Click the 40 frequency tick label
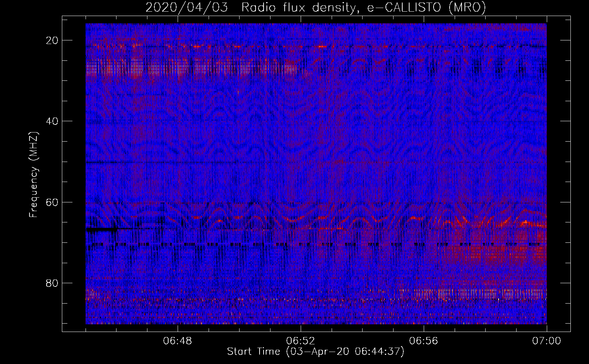589x364 pixels. [x=52, y=121]
